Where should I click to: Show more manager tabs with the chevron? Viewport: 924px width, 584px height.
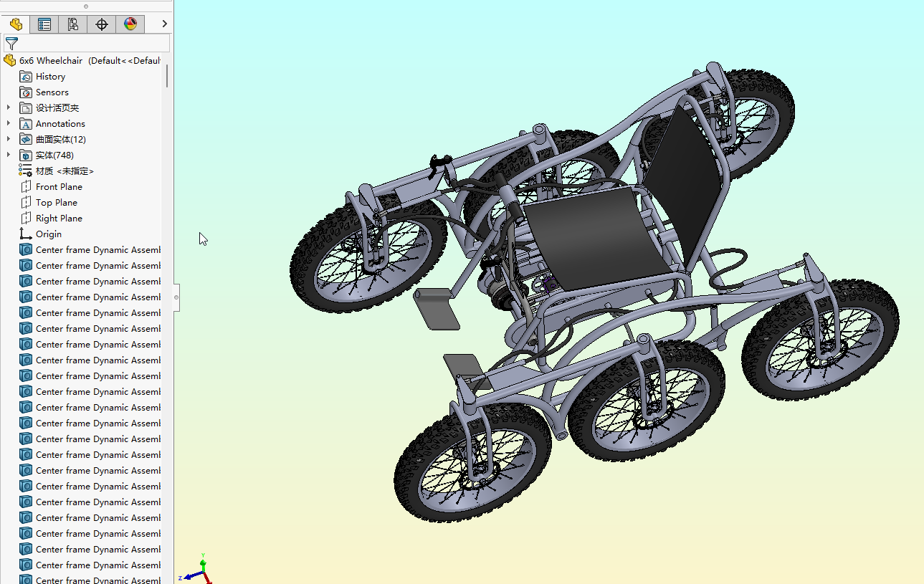(164, 24)
